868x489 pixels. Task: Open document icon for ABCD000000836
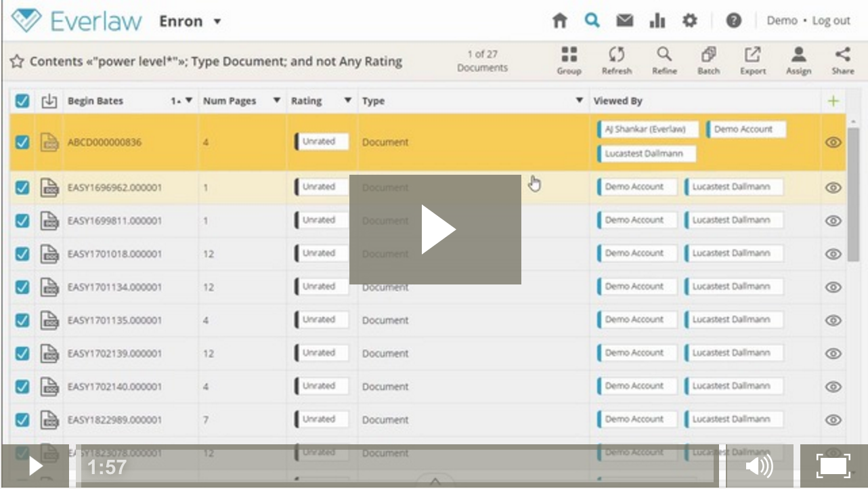coord(49,142)
